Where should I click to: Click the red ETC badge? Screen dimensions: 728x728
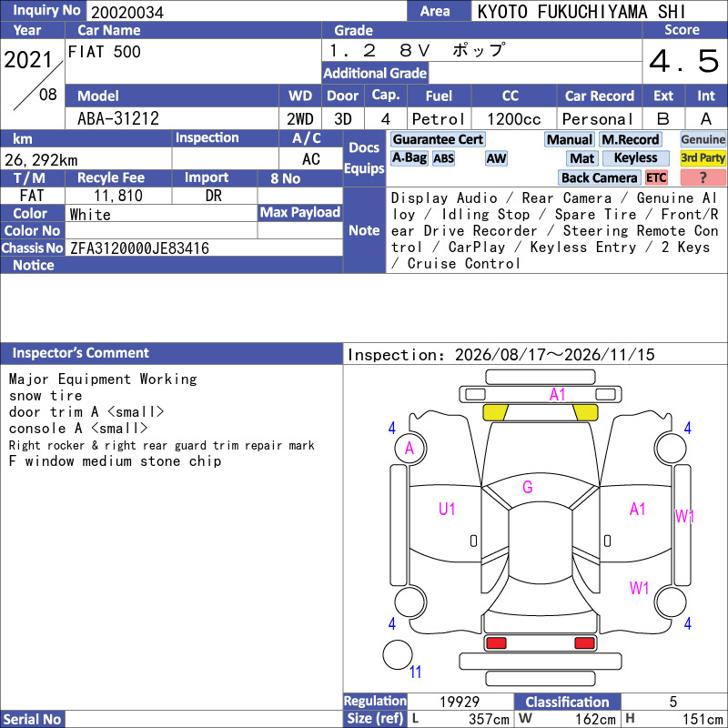pyautogui.click(x=656, y=177)
